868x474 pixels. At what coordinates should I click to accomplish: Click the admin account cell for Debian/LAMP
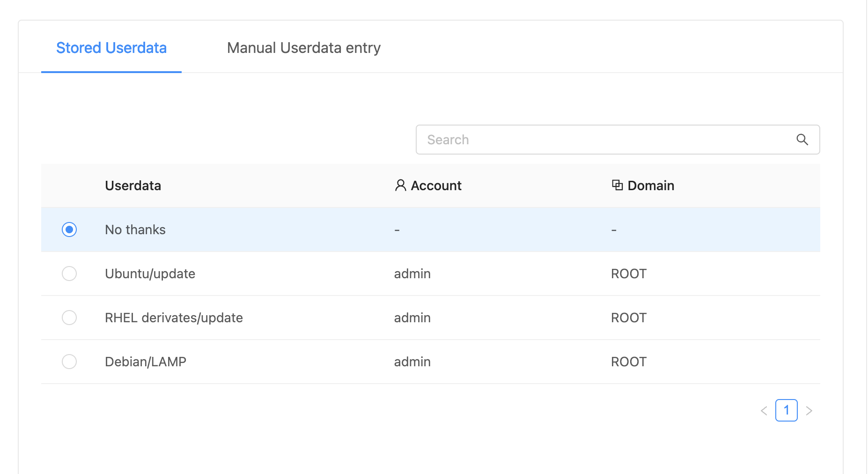(x=412, y=362)
